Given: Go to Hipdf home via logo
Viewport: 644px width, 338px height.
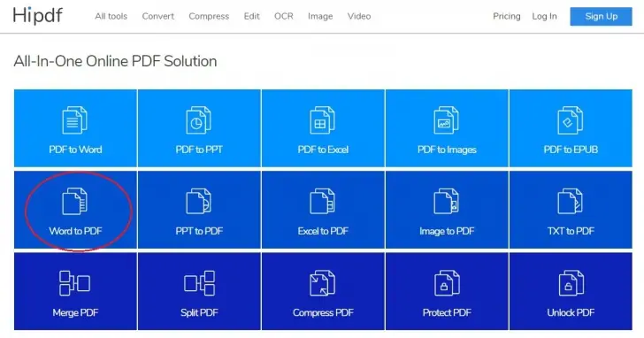Looking at the screenshot, I should [x=38, y=16].
